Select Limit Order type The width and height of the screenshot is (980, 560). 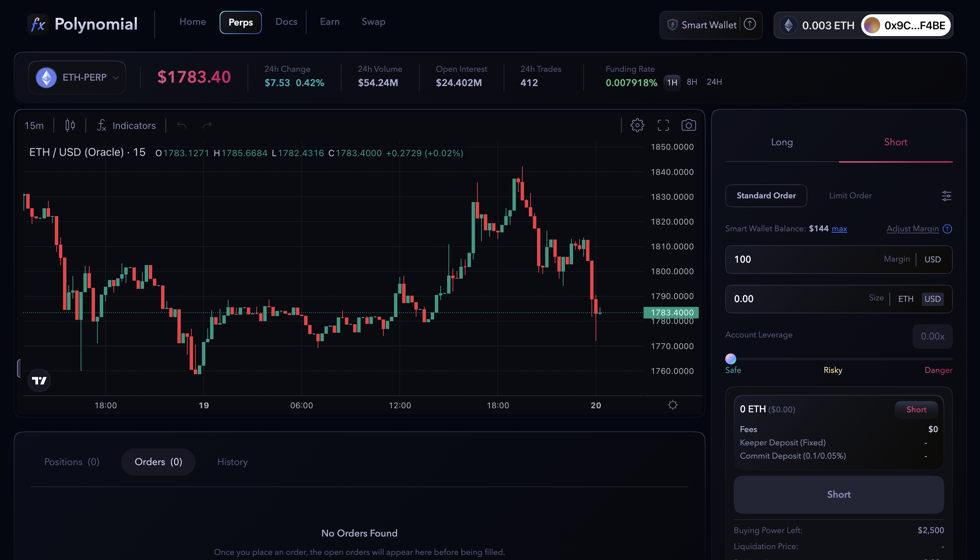(850, 195)
